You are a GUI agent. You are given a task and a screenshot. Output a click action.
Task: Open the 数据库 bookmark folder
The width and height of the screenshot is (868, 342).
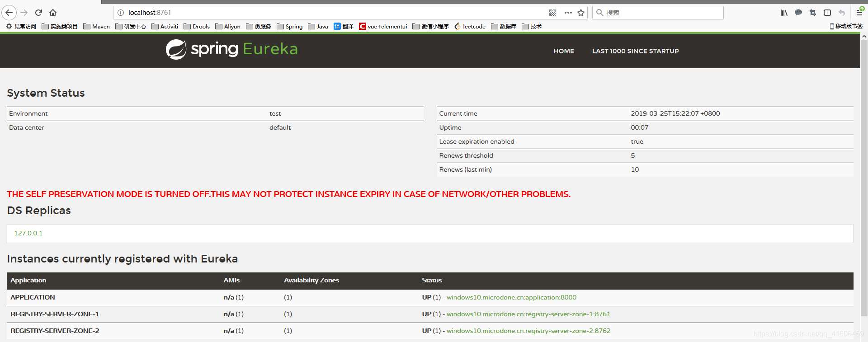tap(504, 26)
